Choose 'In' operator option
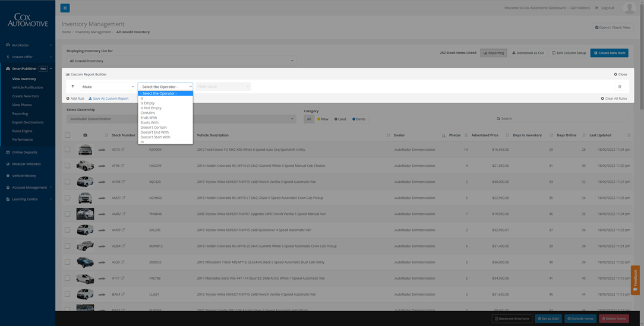This screenshot has height=326, width=644. (165, 142)
